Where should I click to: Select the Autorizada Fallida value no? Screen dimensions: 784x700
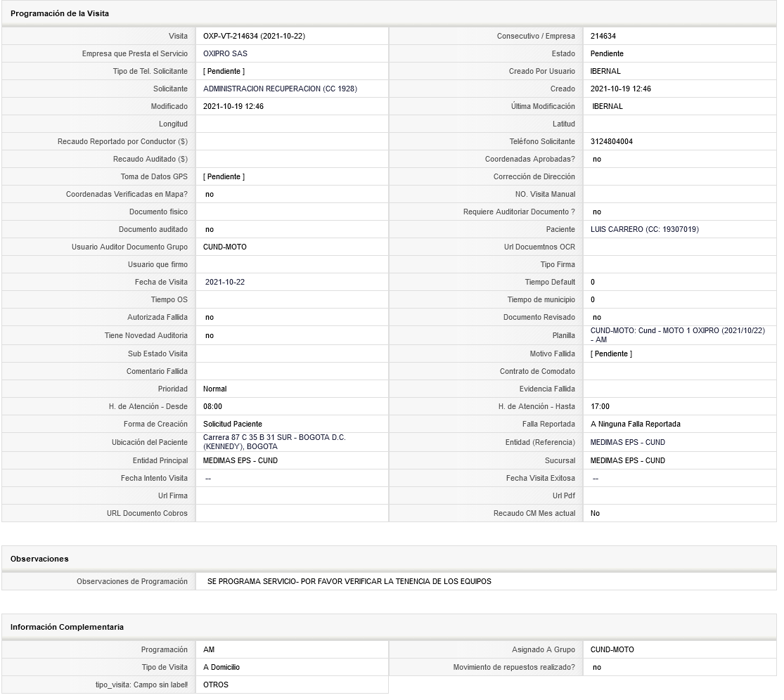pyautogui.click(x=210, y=317)
